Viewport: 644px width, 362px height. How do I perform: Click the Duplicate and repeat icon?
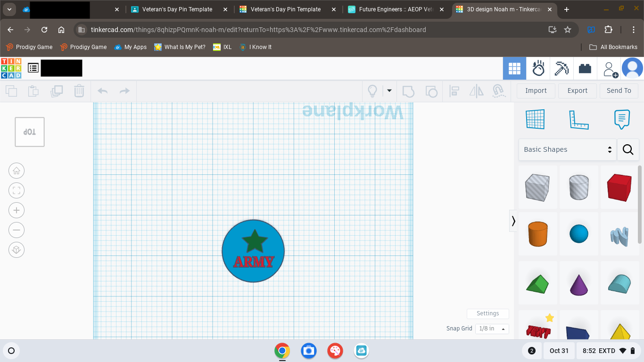[x=57, y=91]
